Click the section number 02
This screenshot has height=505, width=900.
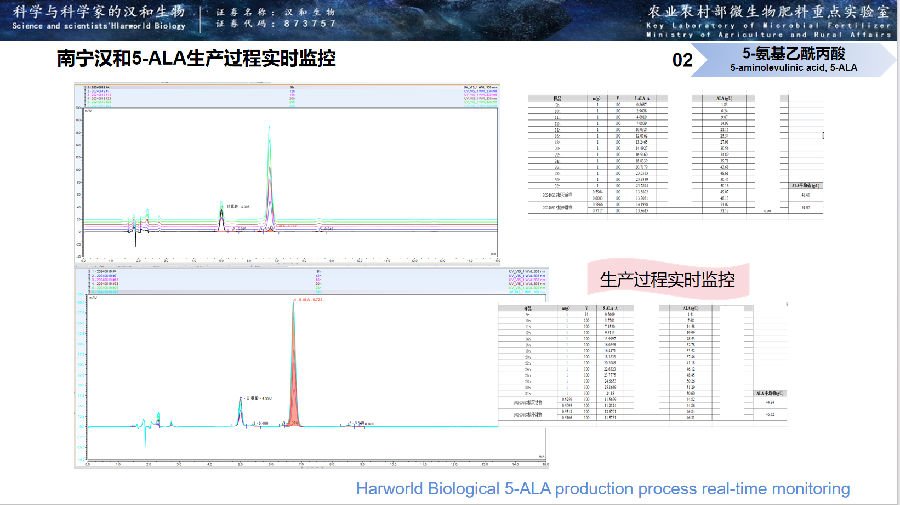[683, 60]
